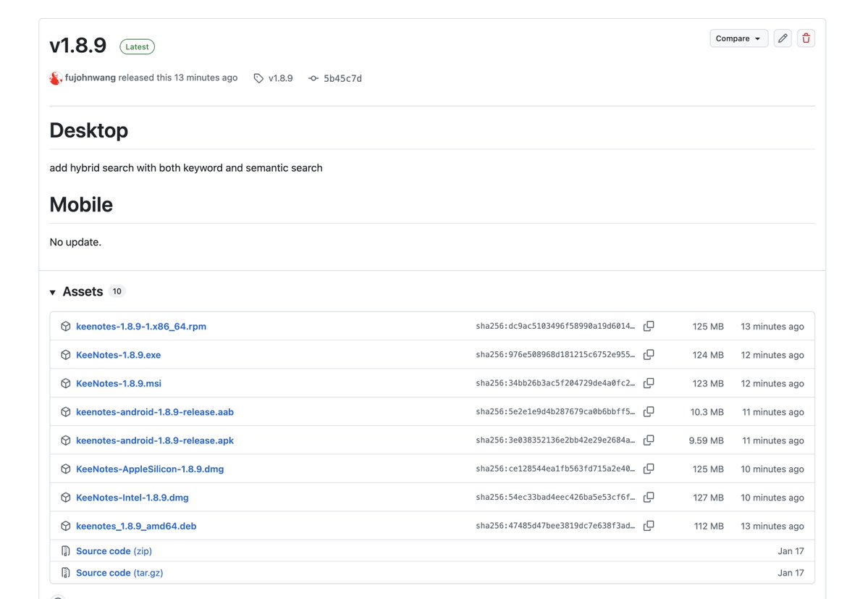Download keenotes_1.8.9_amd64.deb

coord(136,526)
